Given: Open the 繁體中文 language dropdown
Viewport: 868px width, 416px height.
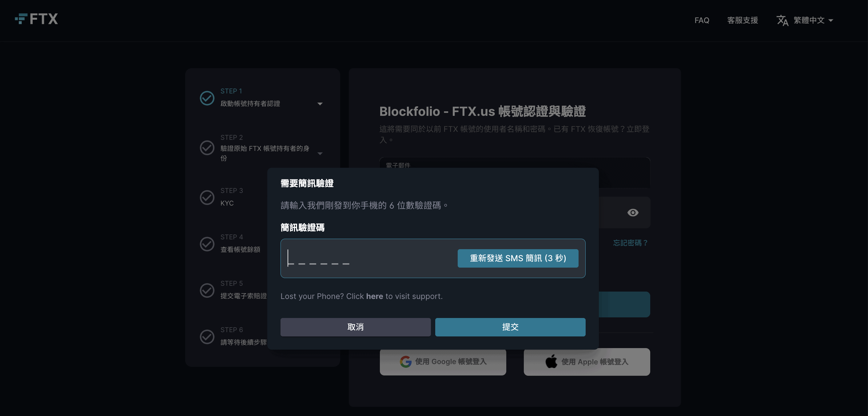Looking at the screenshot, I should tap(813, 20).
